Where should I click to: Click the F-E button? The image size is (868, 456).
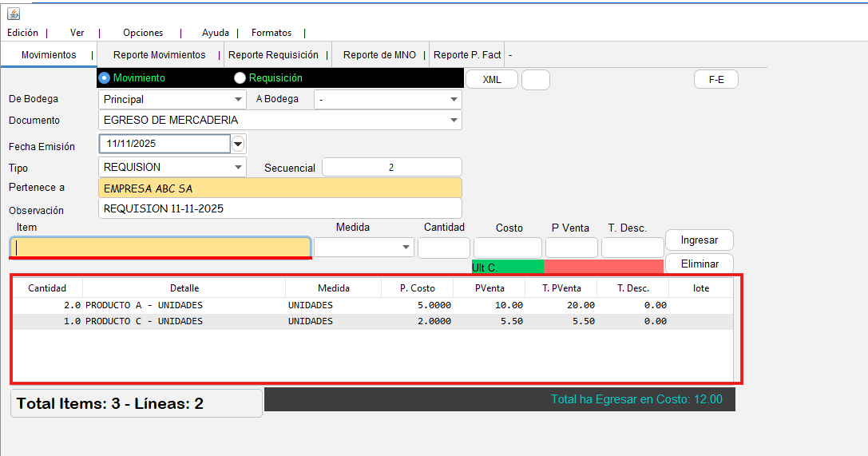click(x=716, y=80)
